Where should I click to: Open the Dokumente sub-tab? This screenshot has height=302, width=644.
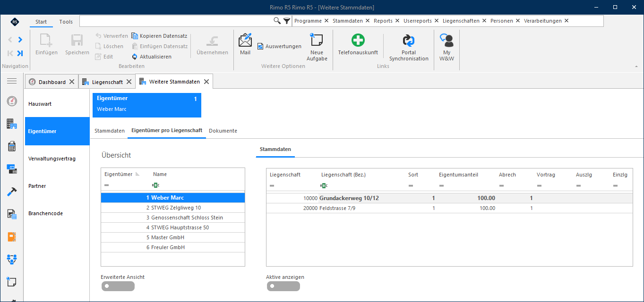223,131
